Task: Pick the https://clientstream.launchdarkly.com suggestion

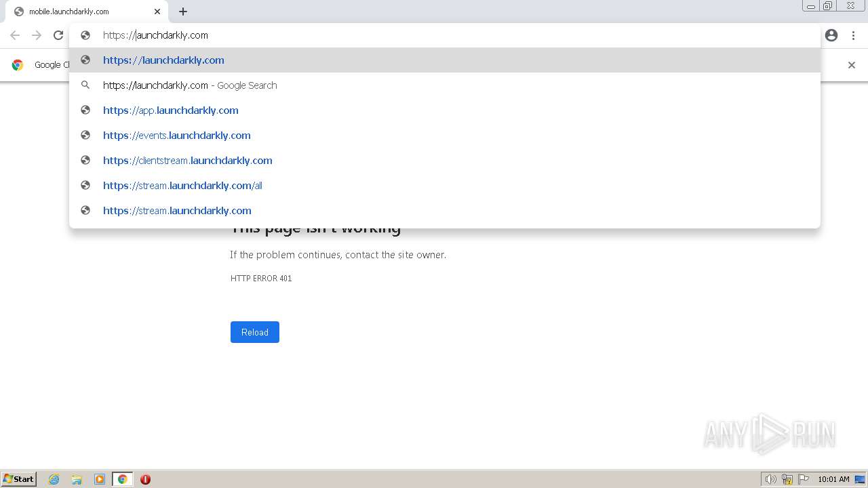Action: point(445,161)
